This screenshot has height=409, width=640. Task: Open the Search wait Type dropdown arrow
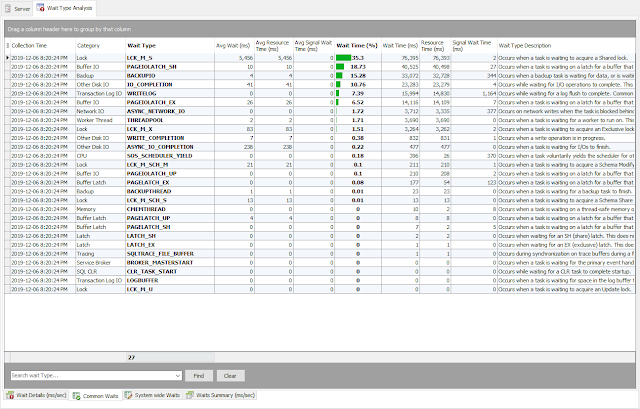pyautogui.click(x=178, y=376)
